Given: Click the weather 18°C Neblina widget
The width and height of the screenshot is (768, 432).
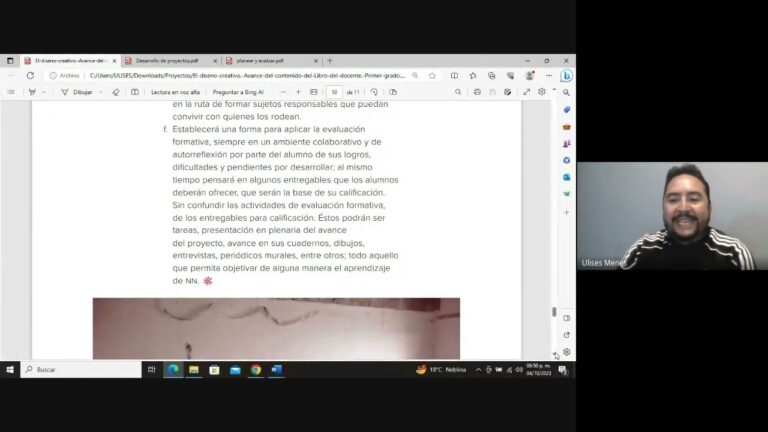Looking at the screenshot, I should click(441, 370).
